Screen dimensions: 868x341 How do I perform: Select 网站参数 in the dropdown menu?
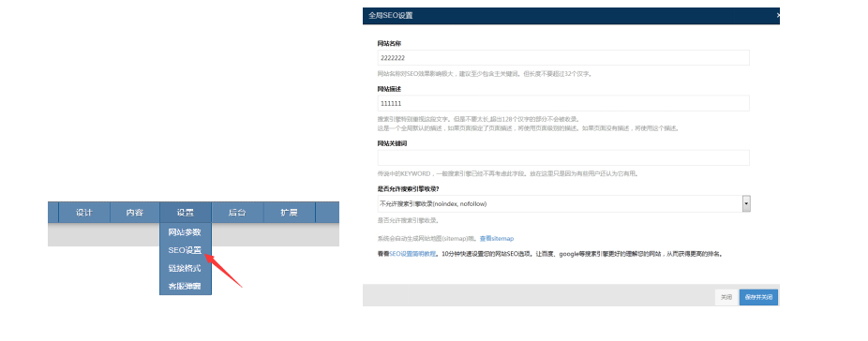185,232
